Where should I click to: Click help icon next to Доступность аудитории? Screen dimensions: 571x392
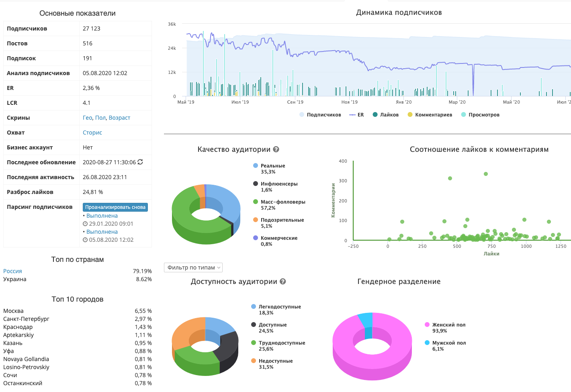click(283, 282)
